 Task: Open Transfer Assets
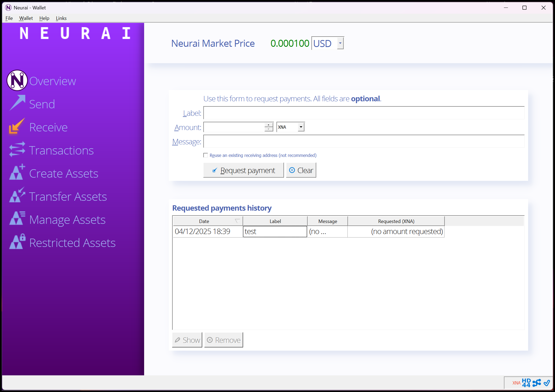click(x=68, y=196)
